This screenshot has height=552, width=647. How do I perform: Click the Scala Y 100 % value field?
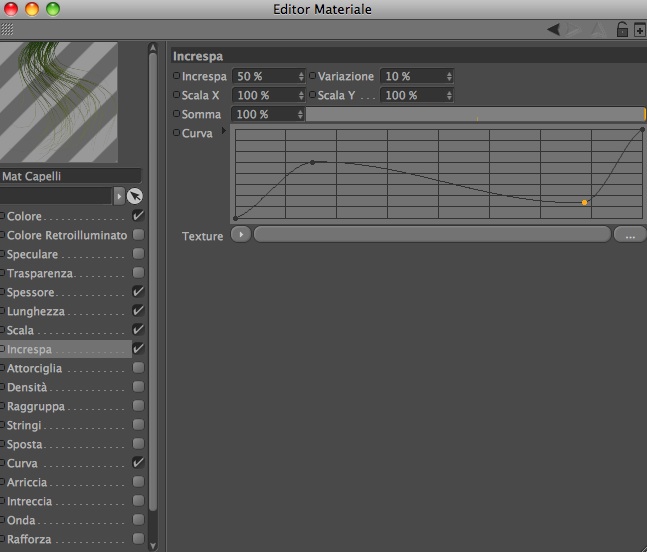pyautogui.click(x=416, y=95)
